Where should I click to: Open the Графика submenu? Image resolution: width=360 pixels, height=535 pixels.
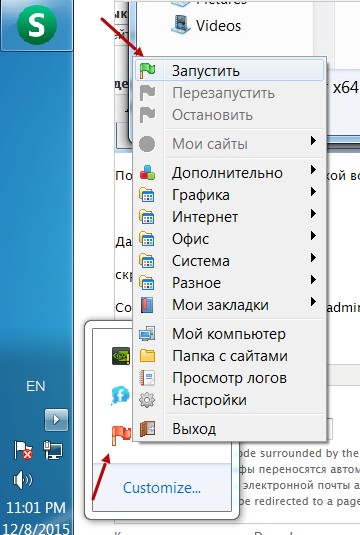pos(229,195)
